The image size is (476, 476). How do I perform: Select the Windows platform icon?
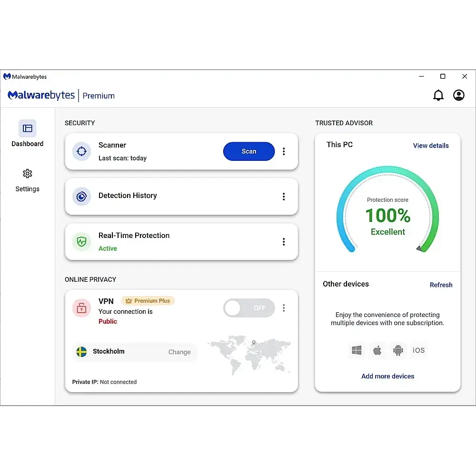point(357,351)
